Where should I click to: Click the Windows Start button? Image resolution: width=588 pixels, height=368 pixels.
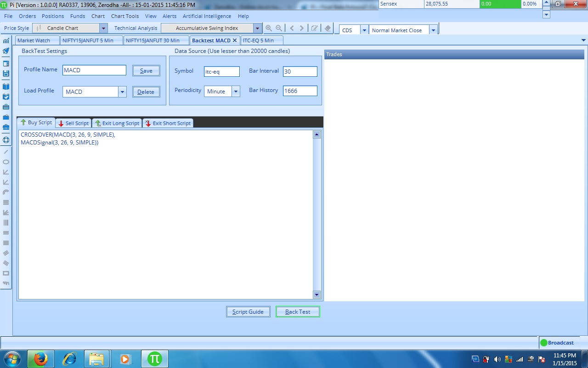12,359
